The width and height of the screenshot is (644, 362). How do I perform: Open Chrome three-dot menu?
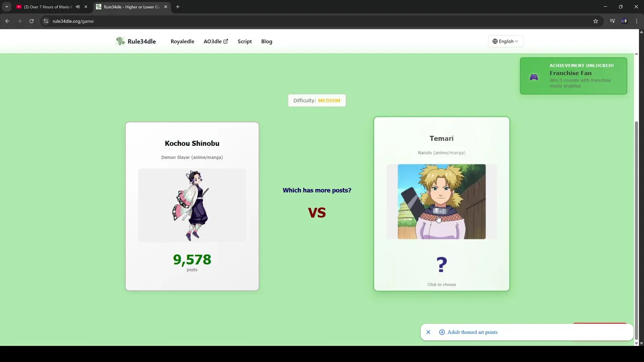636,21
